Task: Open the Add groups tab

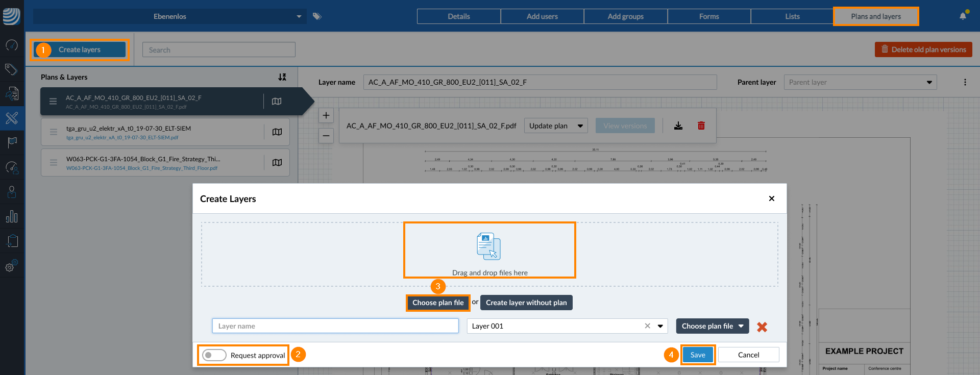Action: point(625,16)
